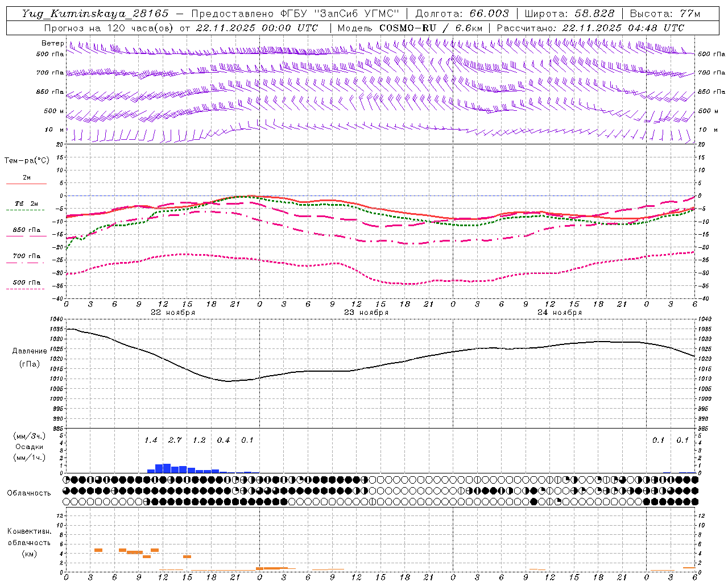This screenshot has height=582, width=728.
Task: Click the '24 ноября' date label
Action: point(560,313)
